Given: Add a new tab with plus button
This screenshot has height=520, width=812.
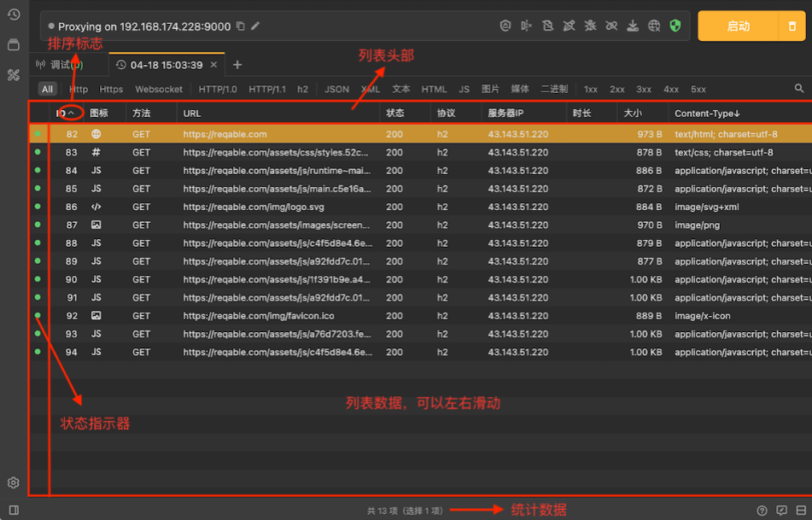Looking at the screenshot, I should [x=237, y=65].
